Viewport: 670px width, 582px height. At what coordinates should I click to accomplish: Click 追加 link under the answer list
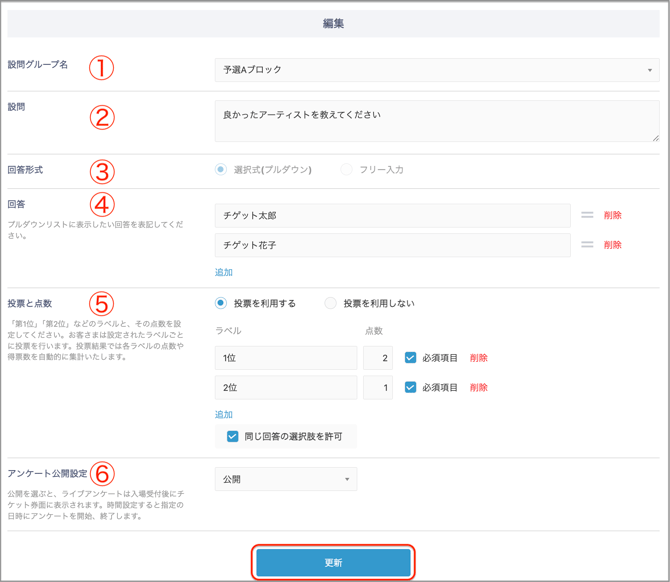point(224,272)
